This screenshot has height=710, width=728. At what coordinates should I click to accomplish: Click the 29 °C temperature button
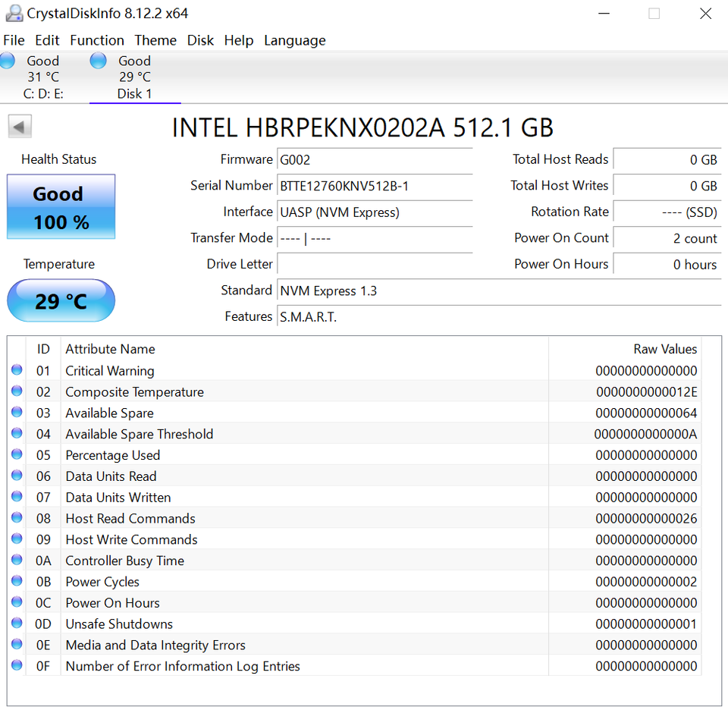pyautogui.click(x=61, y=300)
